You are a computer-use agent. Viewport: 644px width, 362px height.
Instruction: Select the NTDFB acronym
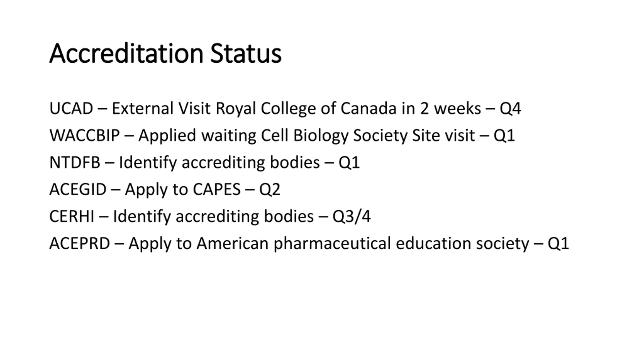click(75, 162)
